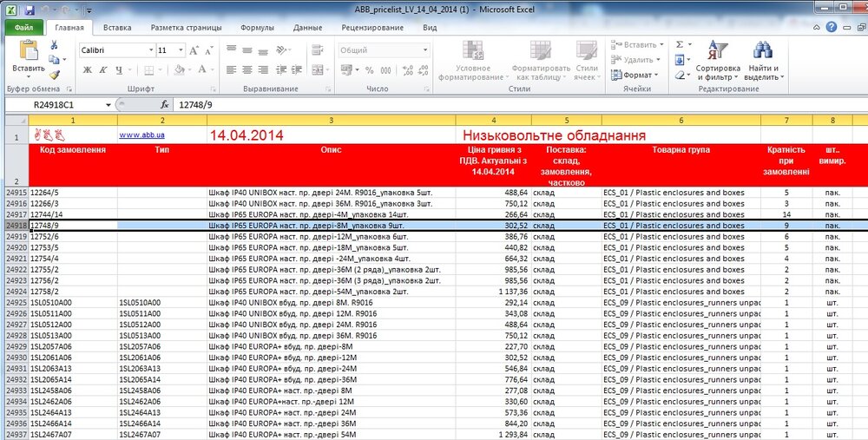Select the Format Painter brush icon
Screen dimensions: 868x440
coord(55,75)
